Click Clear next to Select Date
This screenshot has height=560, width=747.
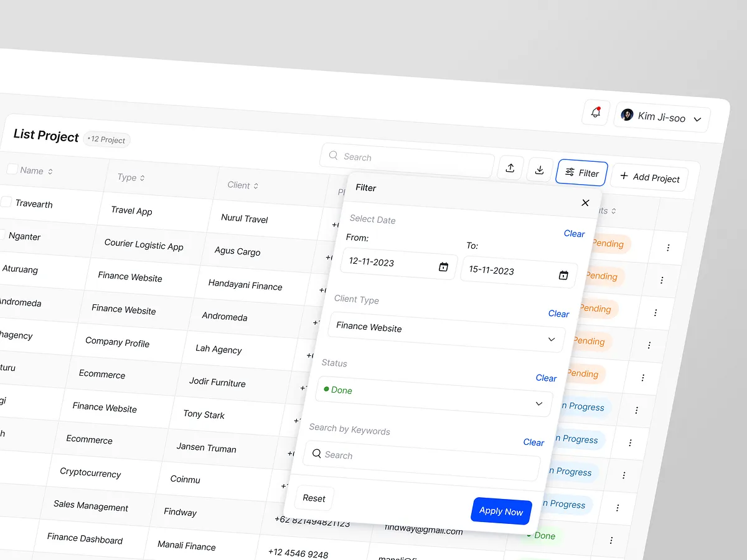[x=574, y=233]
